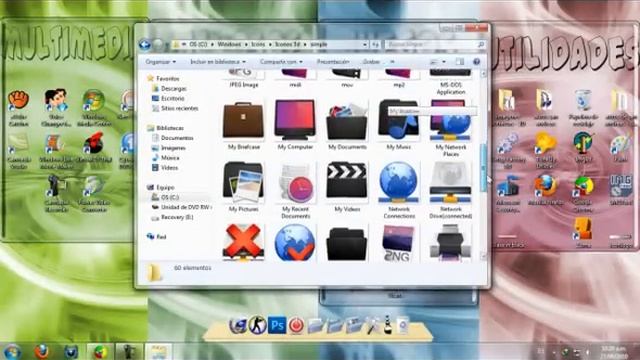Image resolution: width=640 pixels, height=360 pixels.
Task: Select the PNG image icon file
Action: [399, 242]
